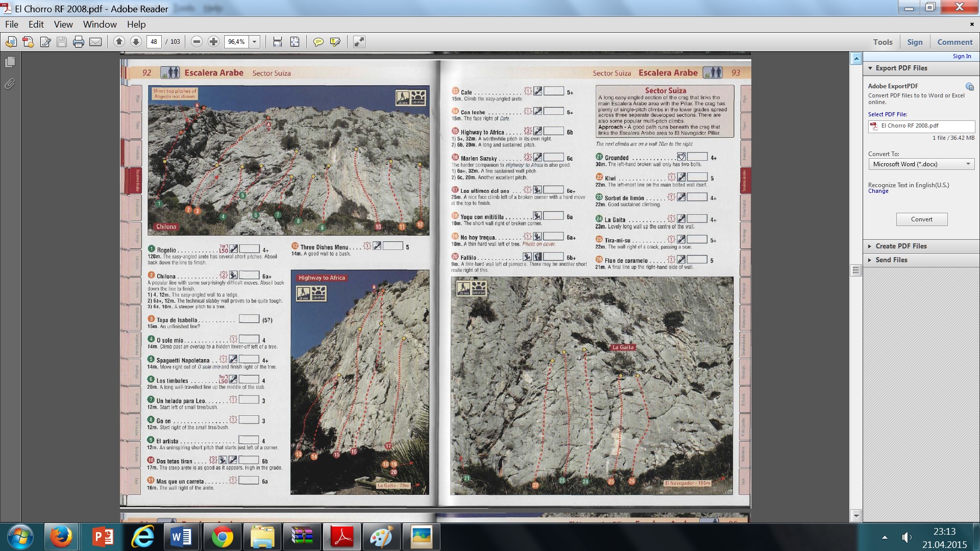Select the highlight text tool
Viewport: 980px width, 551px height.
(x=335, y=42)
